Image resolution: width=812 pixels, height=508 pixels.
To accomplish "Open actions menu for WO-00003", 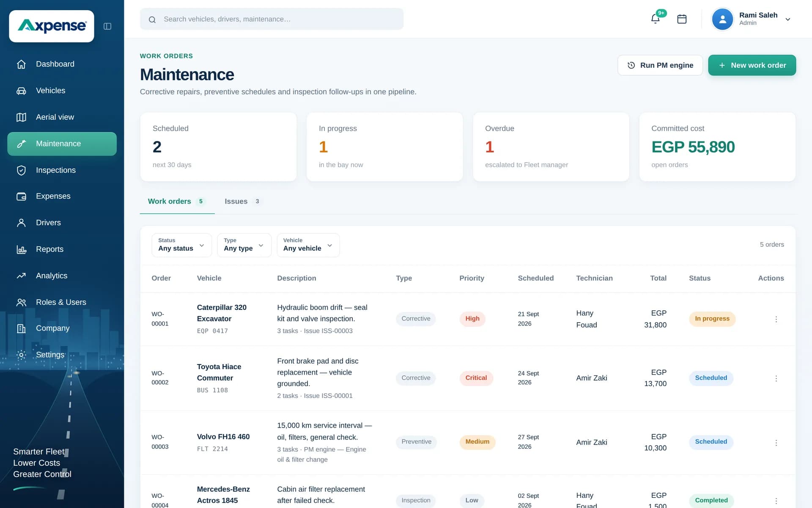I will (776, 443).
